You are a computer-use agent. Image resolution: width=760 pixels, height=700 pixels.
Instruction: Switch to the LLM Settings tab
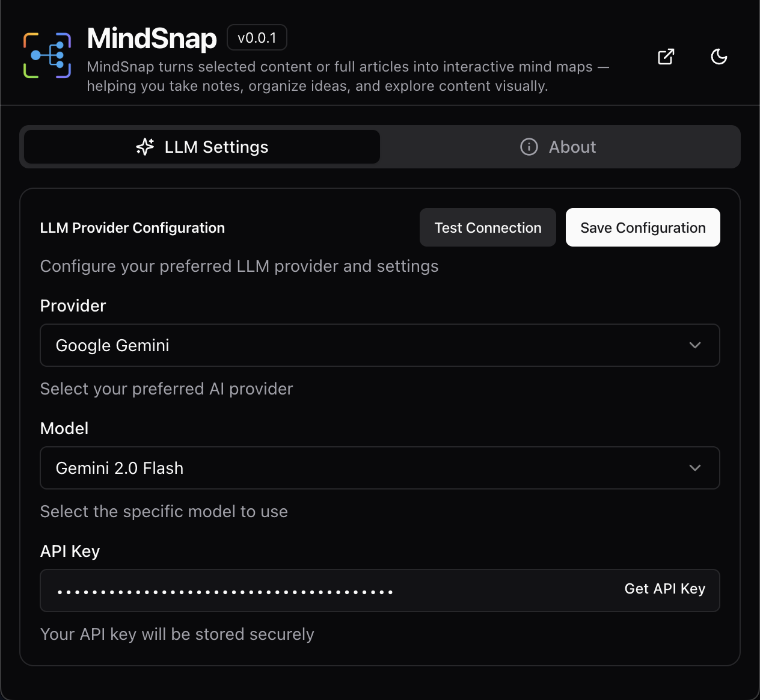tap(202, 147)
